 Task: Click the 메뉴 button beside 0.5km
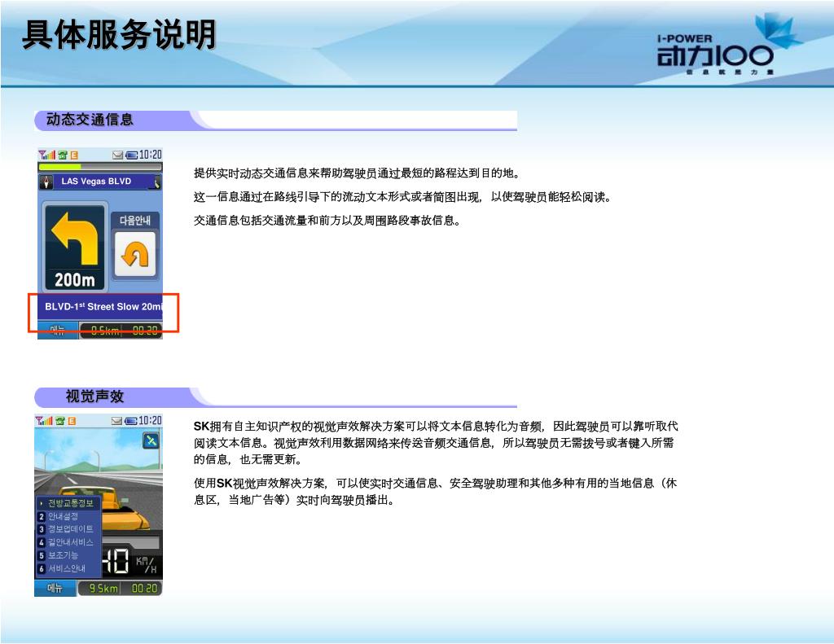[x=58, y=331]
